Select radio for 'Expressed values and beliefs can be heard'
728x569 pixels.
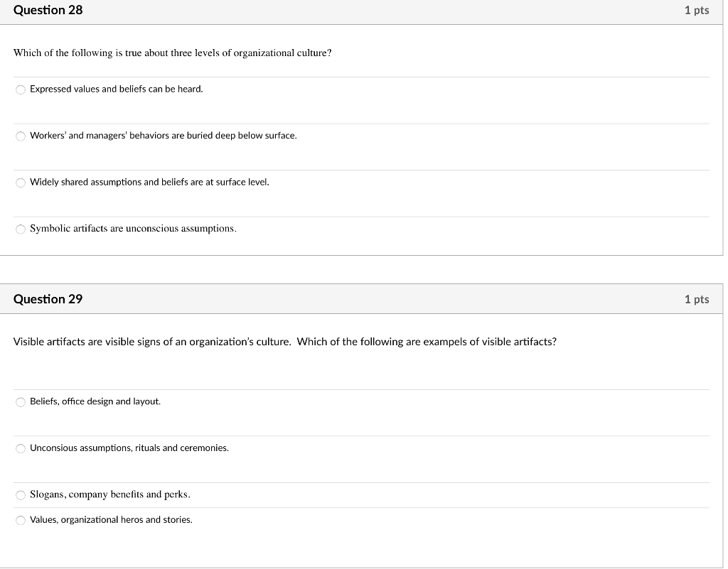pyautogui.click(x=21, y=90)
